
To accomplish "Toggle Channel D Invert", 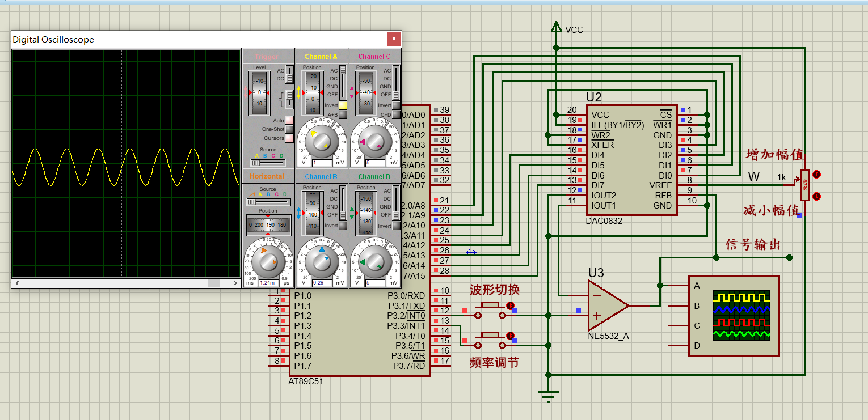I will point(395,226).
